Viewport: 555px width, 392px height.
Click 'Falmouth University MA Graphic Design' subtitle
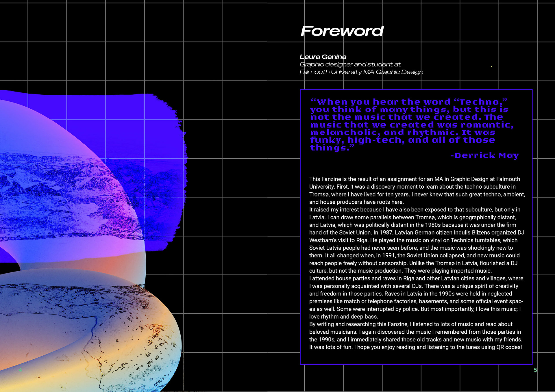(x=361, y=72)
